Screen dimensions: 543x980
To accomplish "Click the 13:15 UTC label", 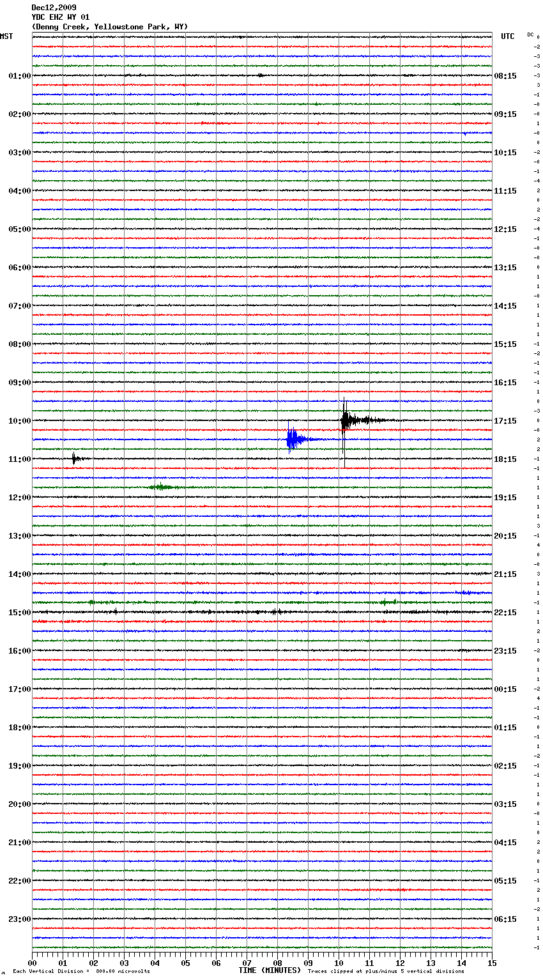I will point(505,268).
